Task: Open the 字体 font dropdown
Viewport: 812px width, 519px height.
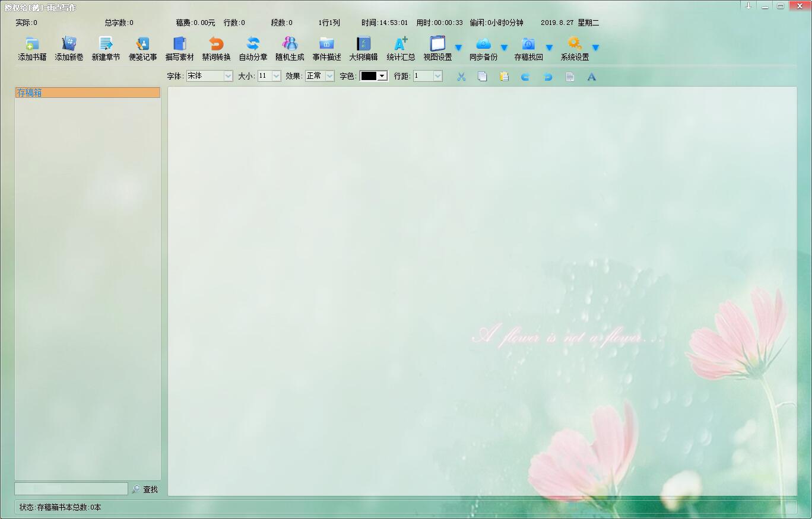Action: pyautogui.click(x=228, y=76)
